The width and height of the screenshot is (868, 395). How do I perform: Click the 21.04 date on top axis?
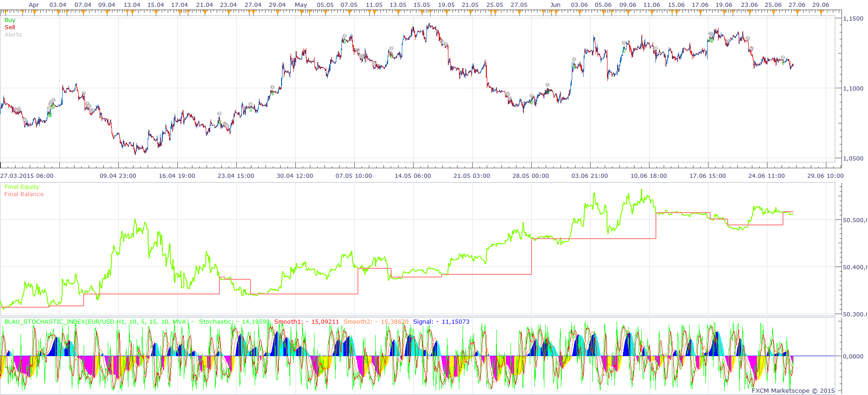pos(204,5)
